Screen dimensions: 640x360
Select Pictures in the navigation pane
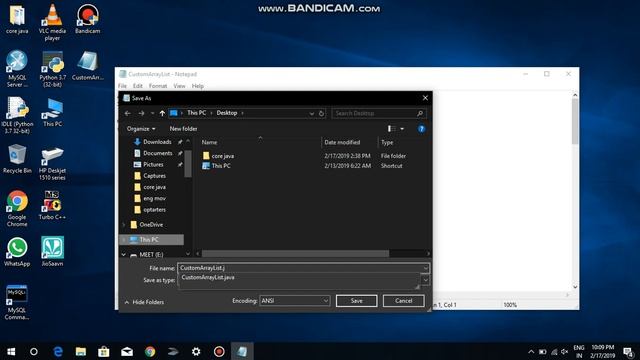(x=153, y=164)
